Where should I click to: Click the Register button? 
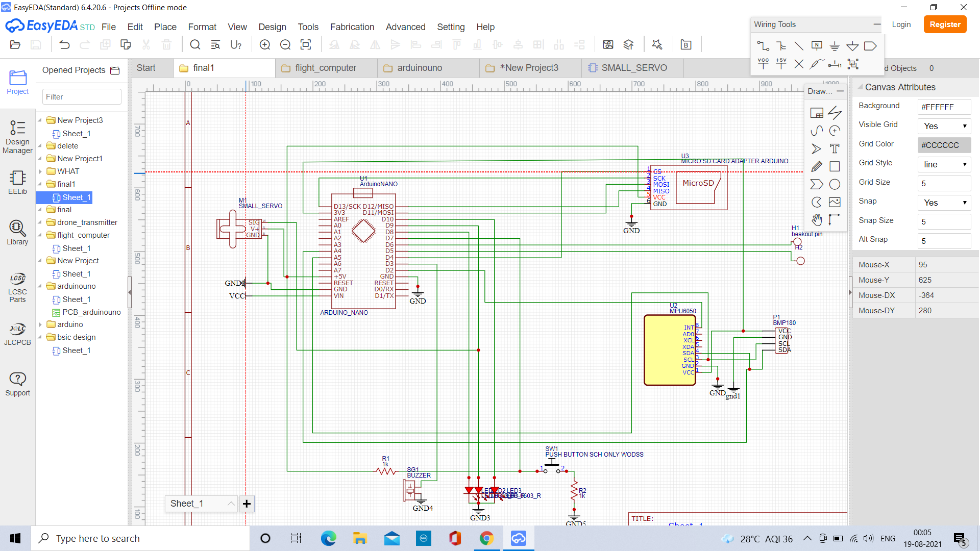[x=945, y=24]
